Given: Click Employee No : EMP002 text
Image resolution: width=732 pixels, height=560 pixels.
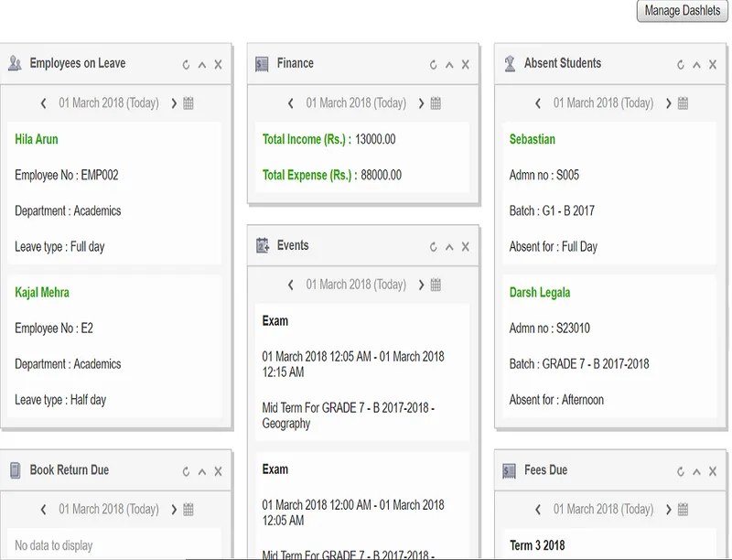Looking at the screenshot, I should (x=66, y=175).
